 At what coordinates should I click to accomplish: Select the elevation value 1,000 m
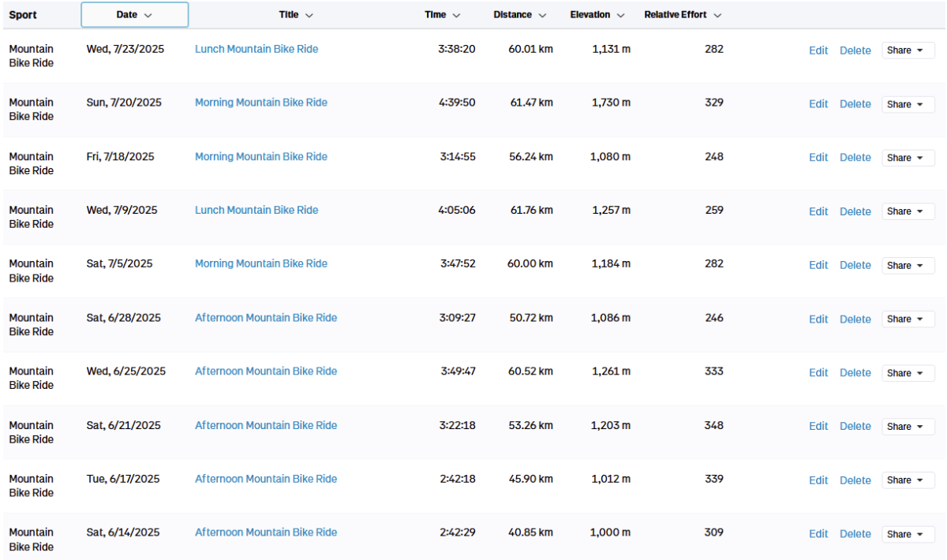[x=610, y=532]
